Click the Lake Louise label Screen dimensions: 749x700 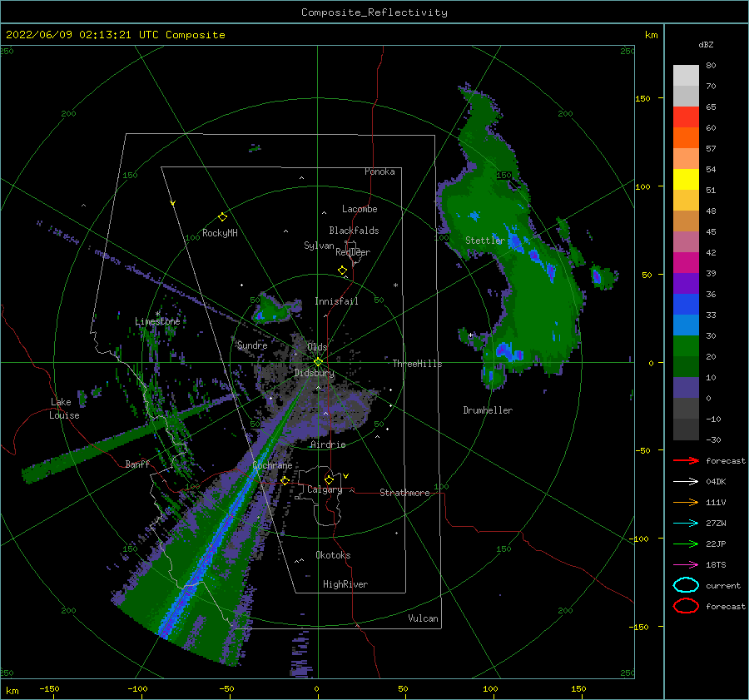(64, 409)
